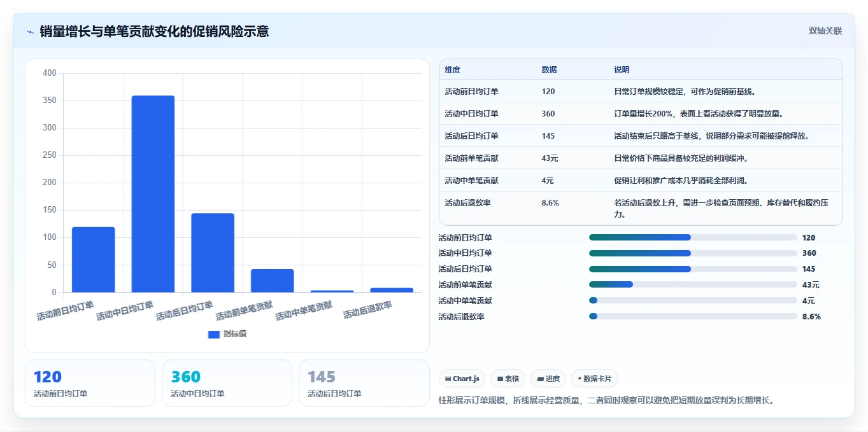Click the table data cell 360
Screen dimensions: 868x432
(548, 114)
